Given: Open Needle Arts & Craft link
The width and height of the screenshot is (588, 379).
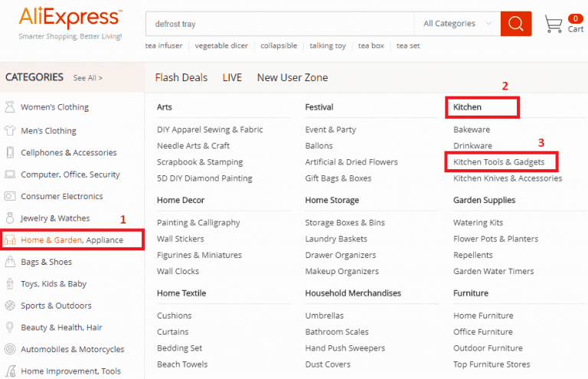Looking at the screenshot, I should point(193,145).
